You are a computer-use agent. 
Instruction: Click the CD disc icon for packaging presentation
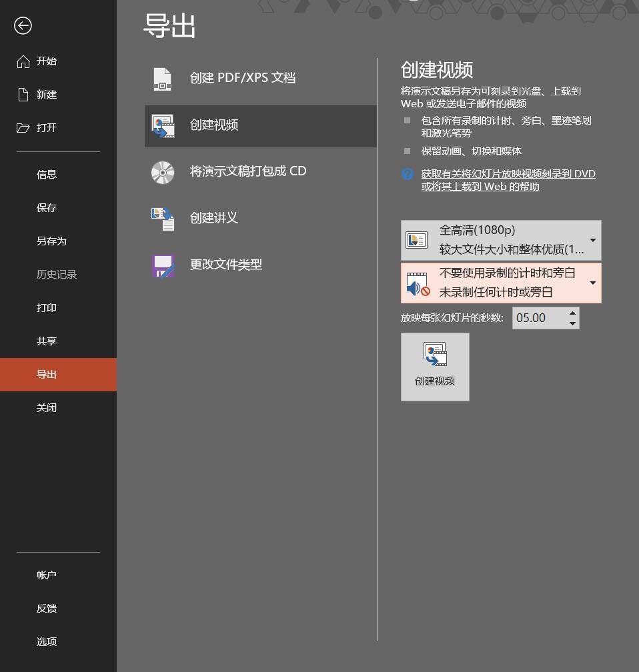162,171
